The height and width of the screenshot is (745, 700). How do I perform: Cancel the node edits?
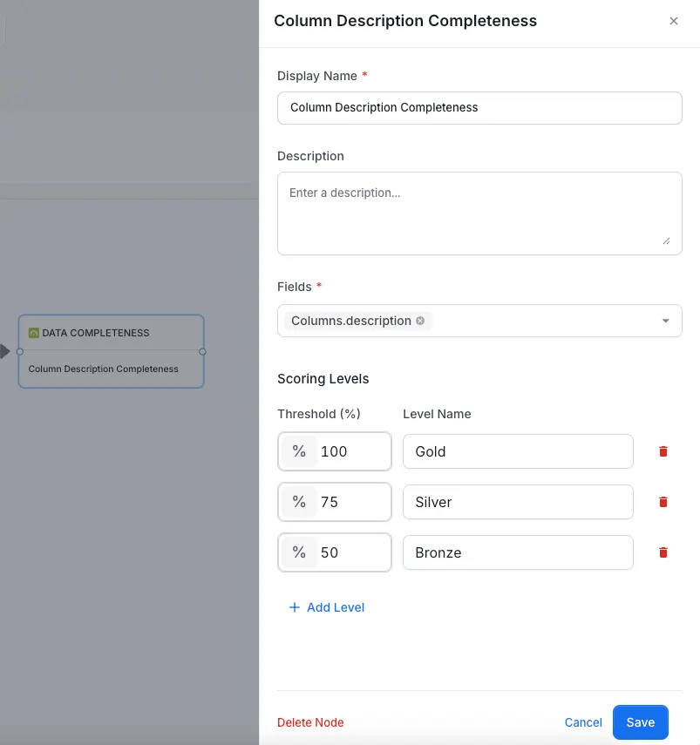point(582,722)
